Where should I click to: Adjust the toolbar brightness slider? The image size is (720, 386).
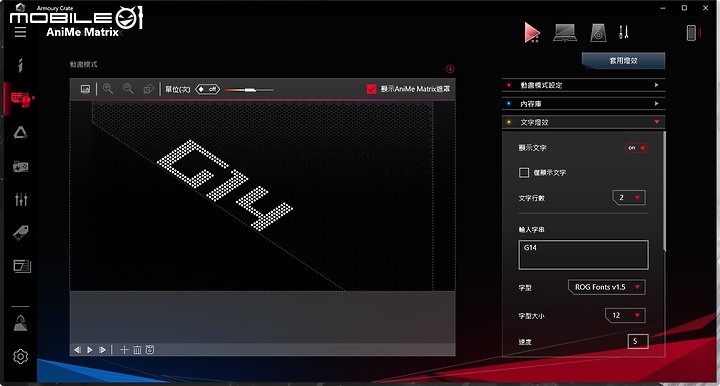click(x=249, y=90)
